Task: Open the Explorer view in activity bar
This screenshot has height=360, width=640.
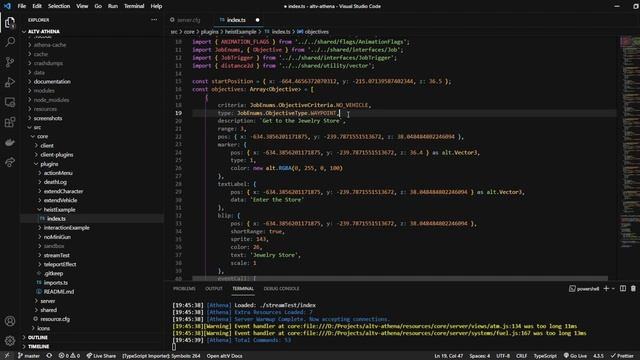Action: [x=10, y=22]
